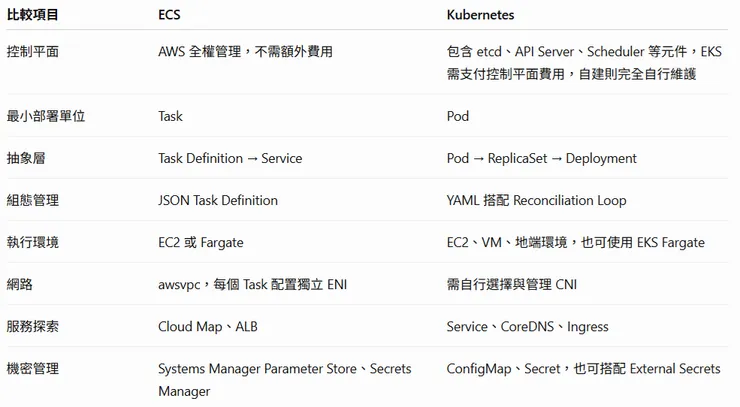Viewport: 740px width, 407px height.
Task: Select the 網路 row label
Action: pyautogui.click(x=19, y=284)
